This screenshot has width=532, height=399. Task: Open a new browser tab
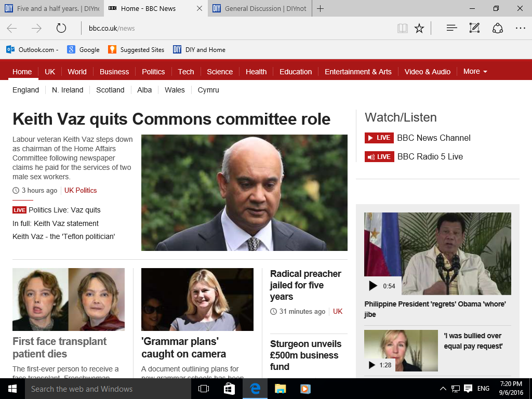(321, 8)
